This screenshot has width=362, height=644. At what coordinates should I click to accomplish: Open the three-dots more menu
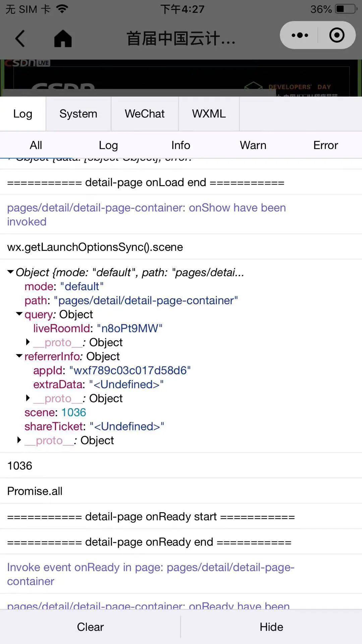pyautogui.click(x=300, y=35)
